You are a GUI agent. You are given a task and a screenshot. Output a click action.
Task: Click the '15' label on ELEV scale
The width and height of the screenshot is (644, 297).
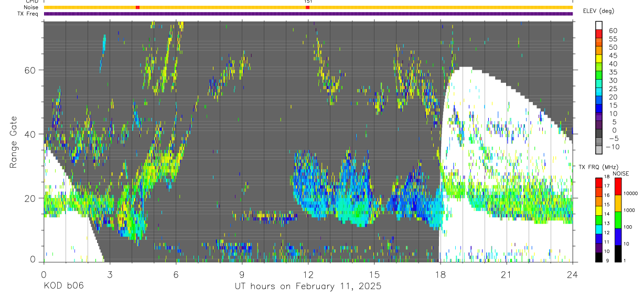point(613,105)
